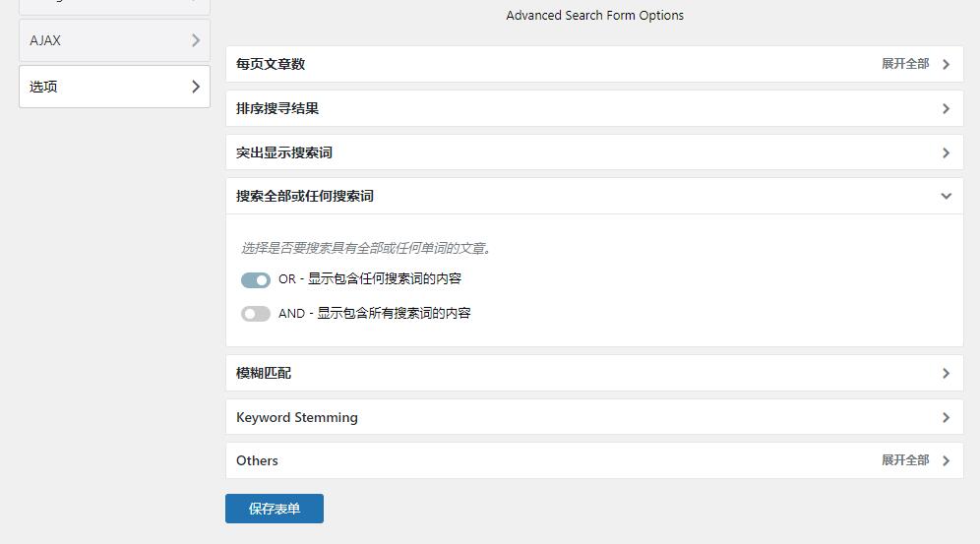Click chevron icon on 模糊匹配 row

pyautogui.click(x=946, y=374)
